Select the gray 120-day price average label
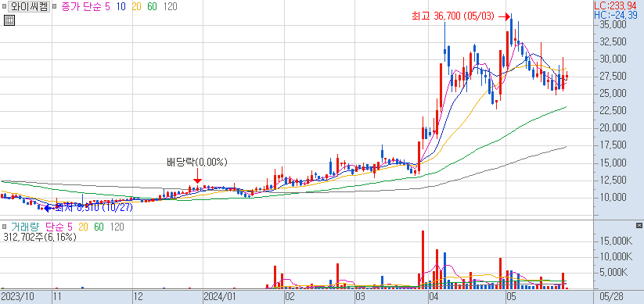 point(170,7)
